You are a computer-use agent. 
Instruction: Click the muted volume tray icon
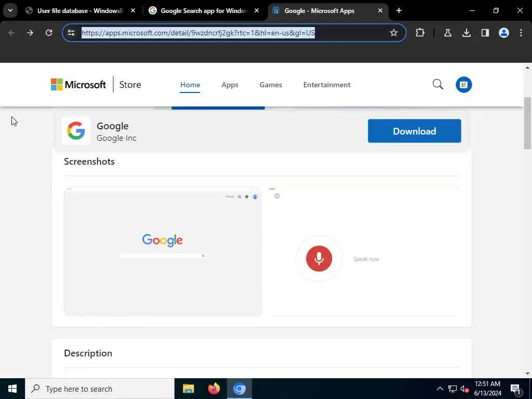coord(465,389)
